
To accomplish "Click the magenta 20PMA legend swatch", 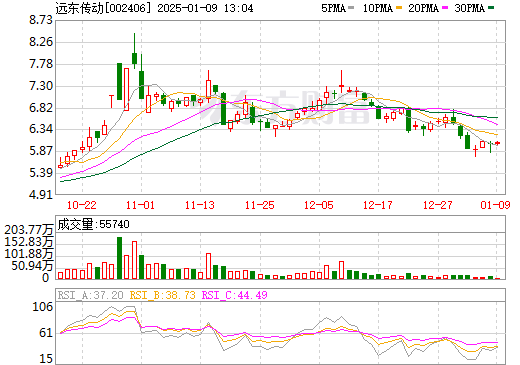I will pyautogui.click(x=445, y=8).
